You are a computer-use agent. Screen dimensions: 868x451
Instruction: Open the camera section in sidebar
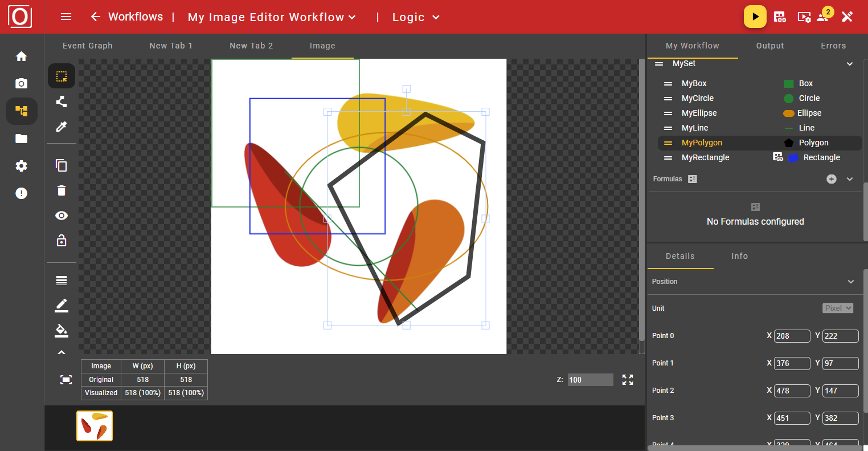click(22, 84)
